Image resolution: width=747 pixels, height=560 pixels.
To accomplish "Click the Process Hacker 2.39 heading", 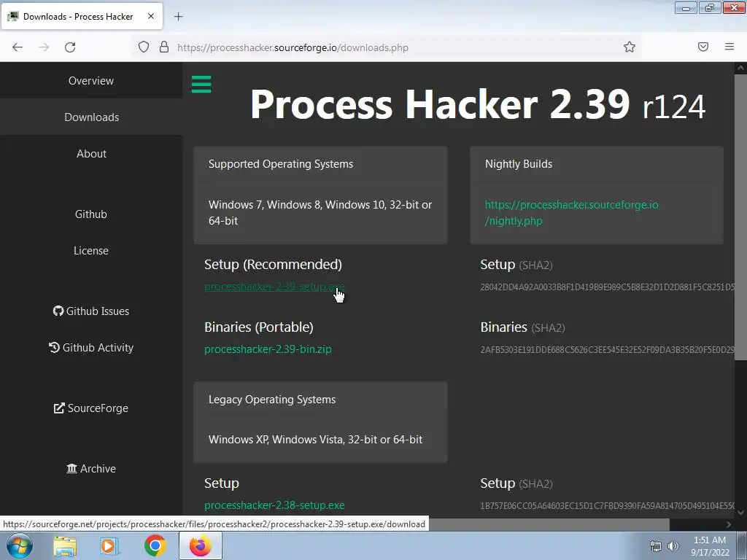I will (477, 104).
